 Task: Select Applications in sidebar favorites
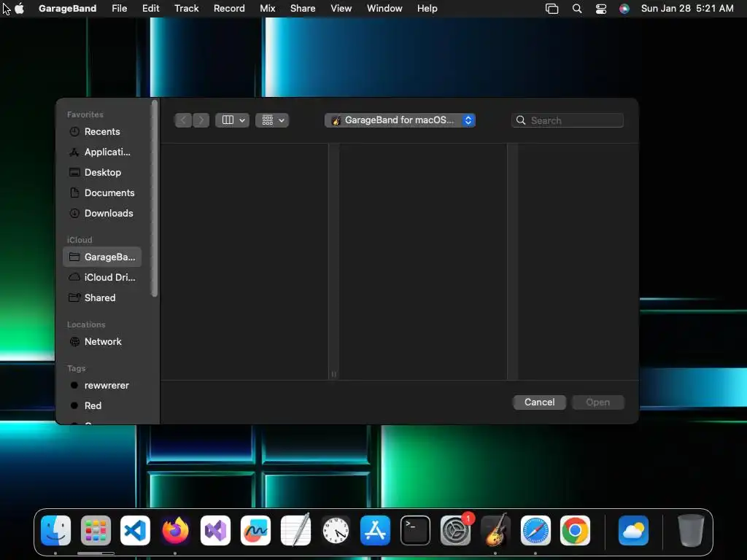click(x=102, y=152)
